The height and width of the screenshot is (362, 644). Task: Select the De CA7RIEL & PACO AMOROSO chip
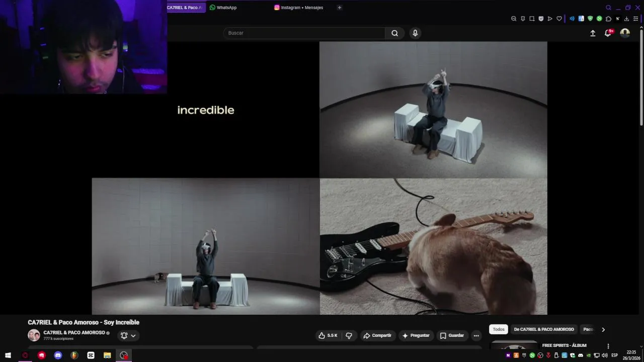pyautogui.click(x=544, y=329)
